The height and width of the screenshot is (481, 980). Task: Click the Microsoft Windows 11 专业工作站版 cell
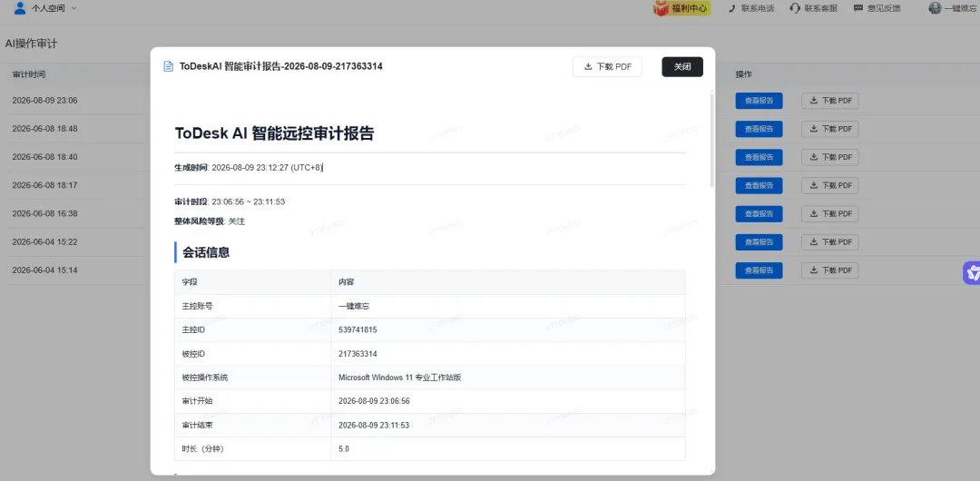[508, 378]
